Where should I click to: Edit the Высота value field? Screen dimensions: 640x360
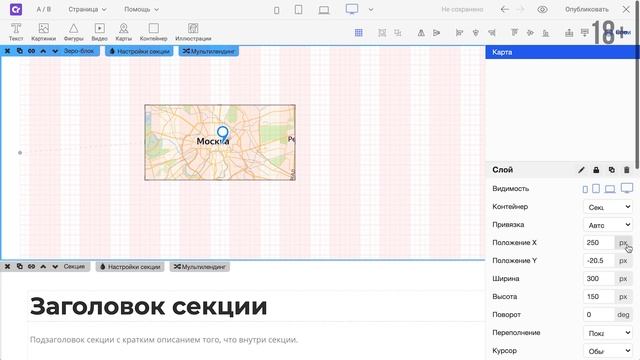599,297
